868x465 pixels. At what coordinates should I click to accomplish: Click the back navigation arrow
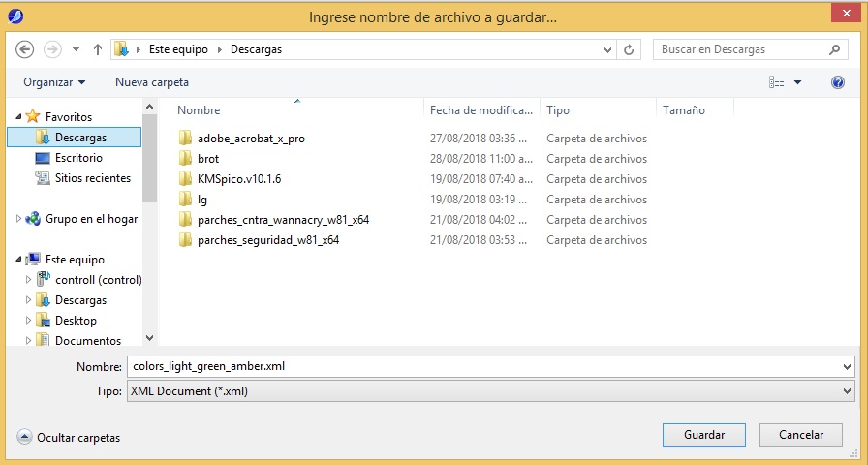click(25, 49)
